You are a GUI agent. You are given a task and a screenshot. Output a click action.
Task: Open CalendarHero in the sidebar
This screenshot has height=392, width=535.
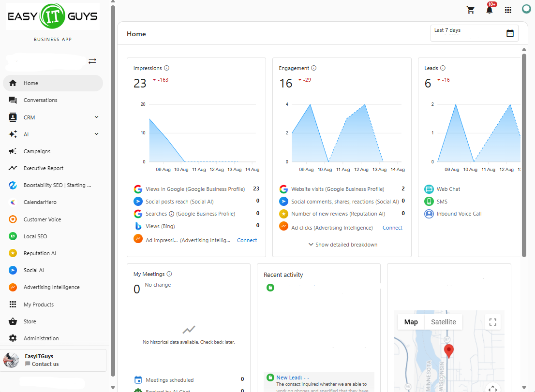[53, 202]
